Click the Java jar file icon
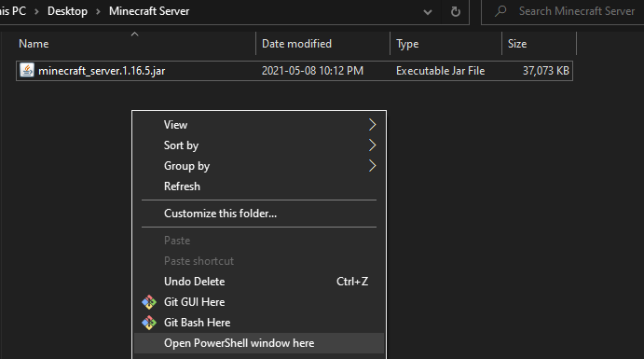 pyautogui.click(x=27, y=70)
